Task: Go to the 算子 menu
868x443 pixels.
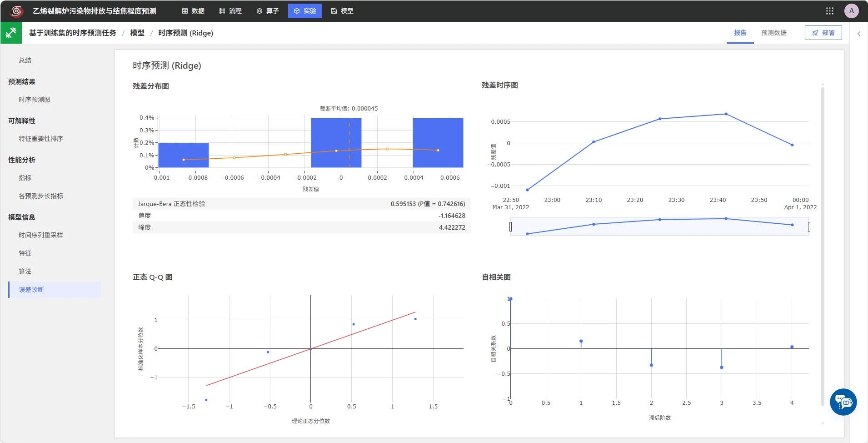Action: tap(268, 11)
